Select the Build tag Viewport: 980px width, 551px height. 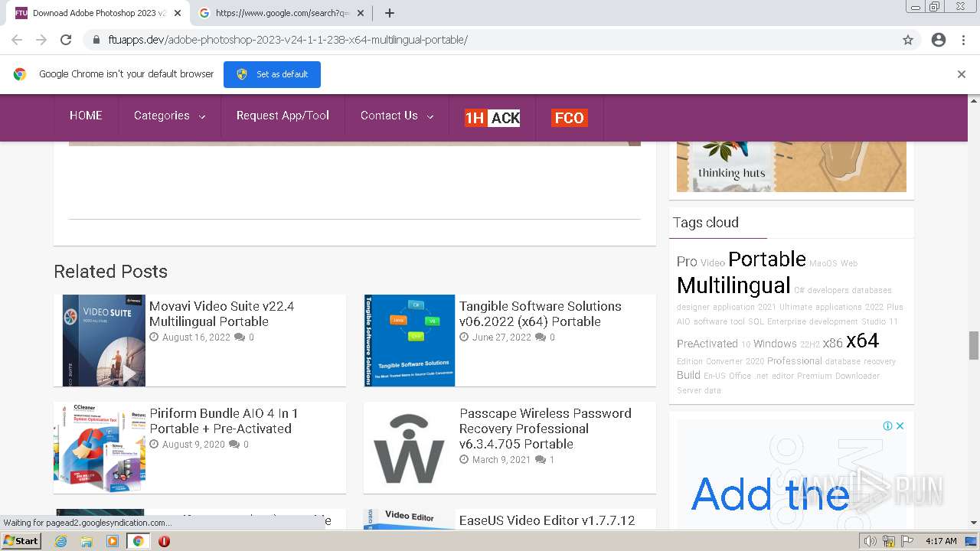pyautogui.click(x=688, y=375)
